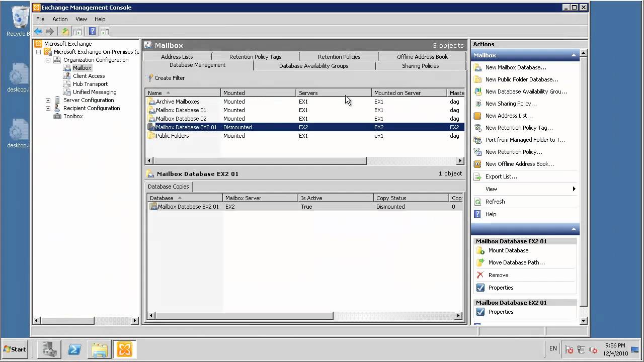
Task: Click the New Address List icon
Action: (478, 116)
